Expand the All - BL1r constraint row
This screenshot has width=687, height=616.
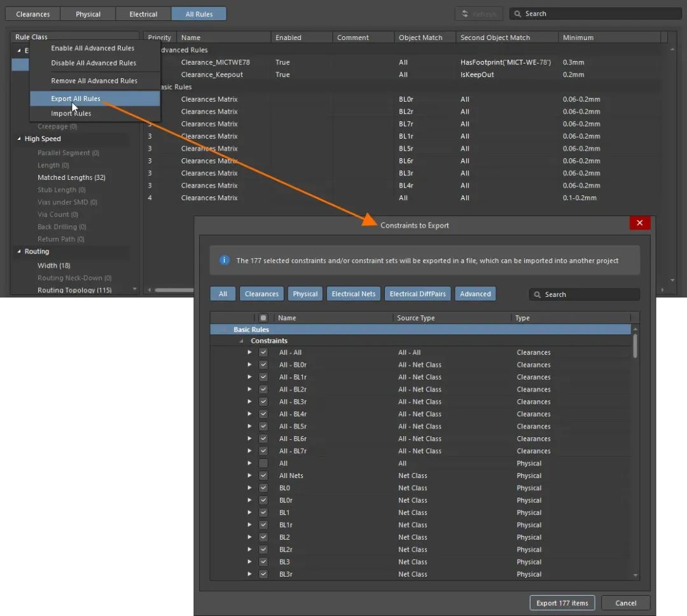pyautogui.click(x=249, y=377)
